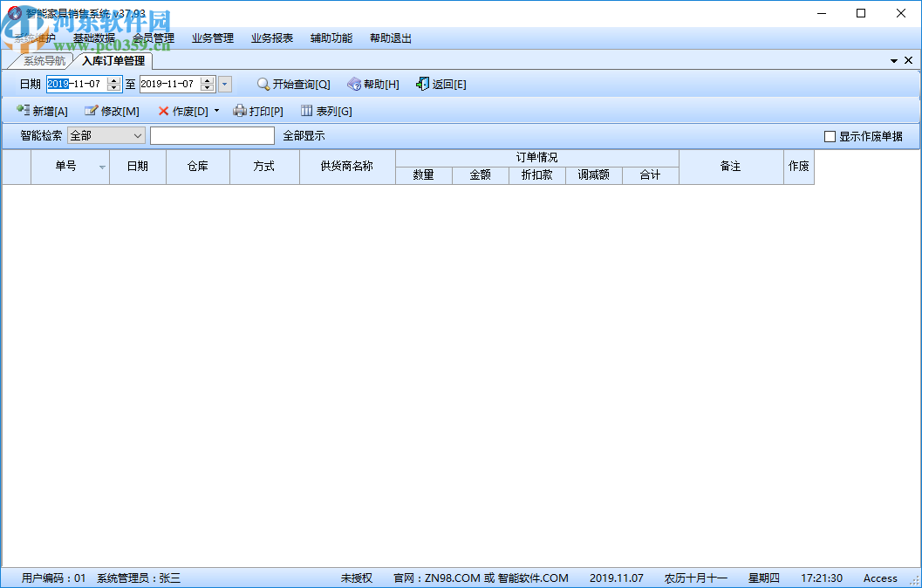Open the 业务管理 menu

pos(212,38)
